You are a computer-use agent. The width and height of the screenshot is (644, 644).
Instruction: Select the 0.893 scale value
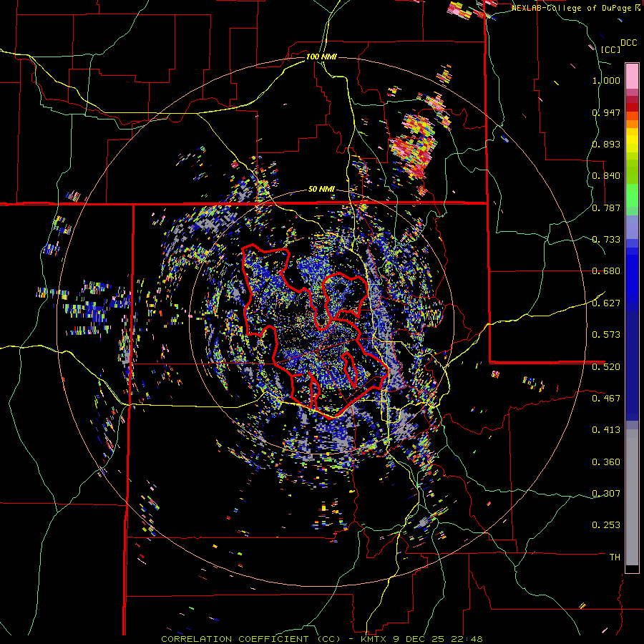[606, 144]
